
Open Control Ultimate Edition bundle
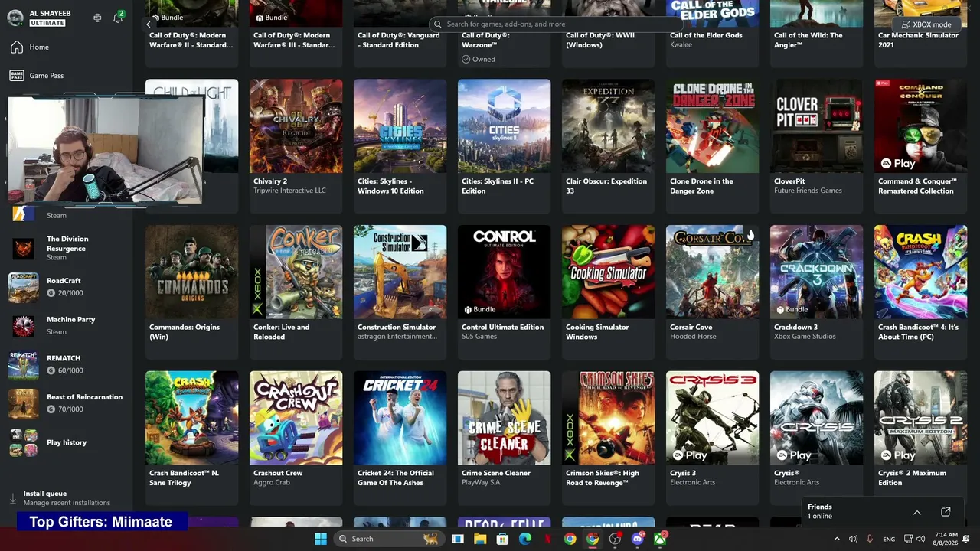(504, 292)
